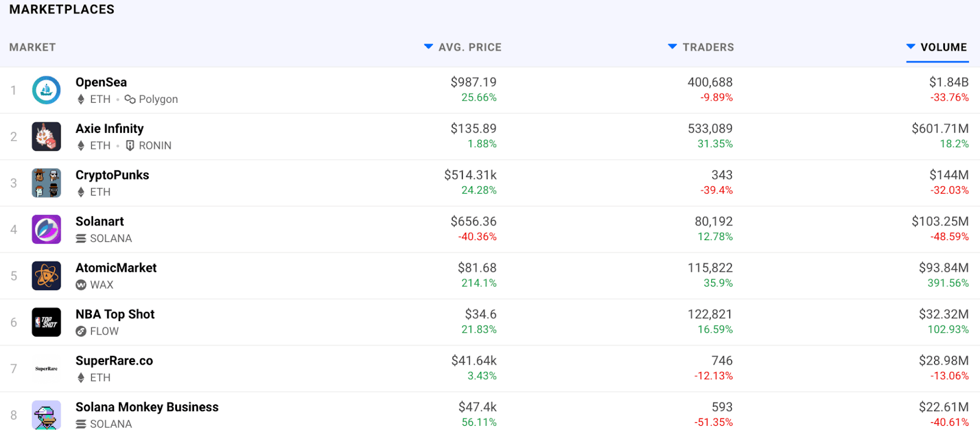Viewport: 980px width, 435px height.
Task: Click the CryptoPunks marketplace name
Action: point(112,175)
